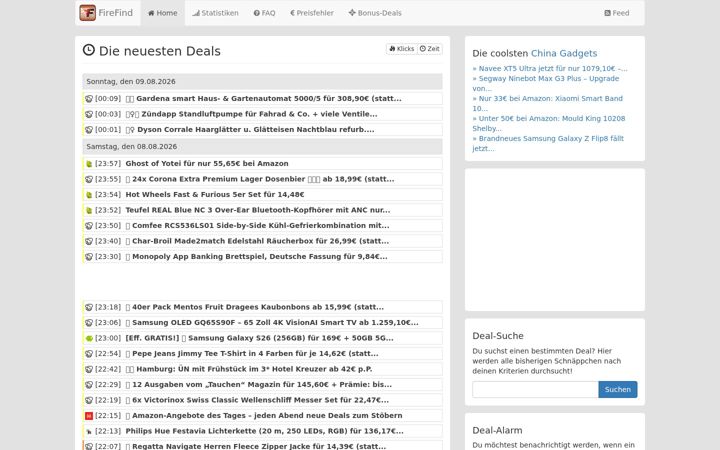Click the source icon beside Comfee RCS536LS01 deal
Viewport: 720px width, 450px height.
(89, 226)
